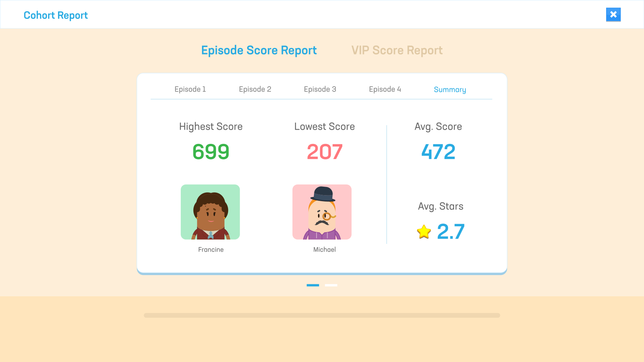Click the Francine name label
Screen dimensions: 644x362
(211, 249)
